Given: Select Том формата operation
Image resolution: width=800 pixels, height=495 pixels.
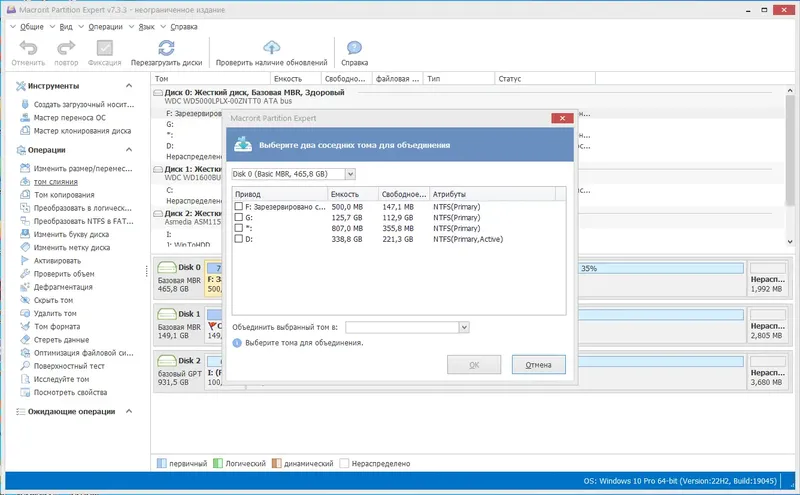Looking at the screenshot, I should (x=57, y=327).
